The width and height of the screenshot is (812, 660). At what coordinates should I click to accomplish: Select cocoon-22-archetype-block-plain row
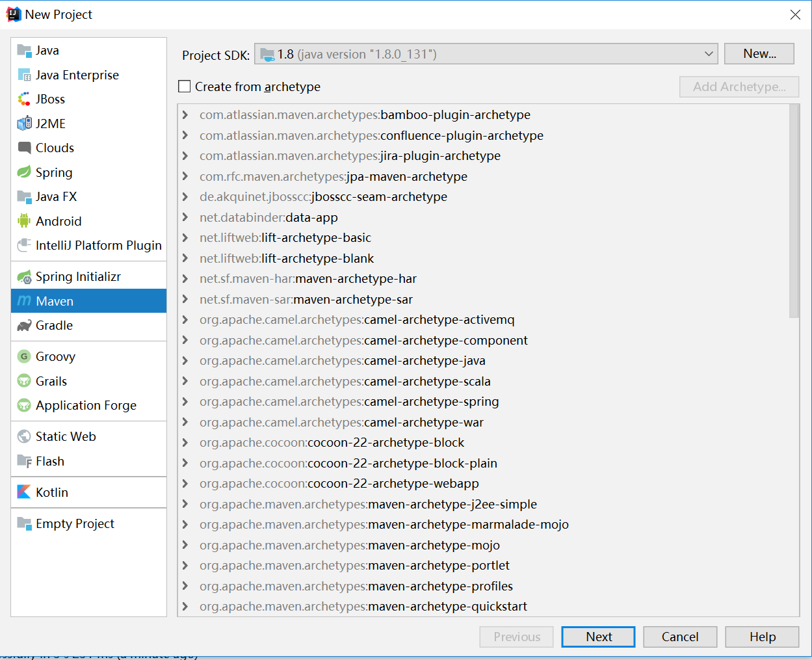[x=482, y=463]
